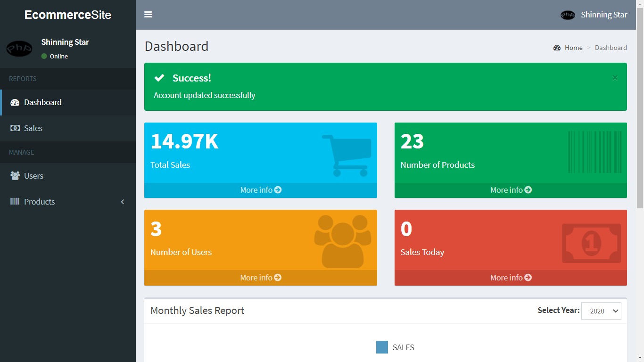Toggle the sidebar with the hamburger icon
Viewport: 644px width, 362px height.
tap(148, 15)
